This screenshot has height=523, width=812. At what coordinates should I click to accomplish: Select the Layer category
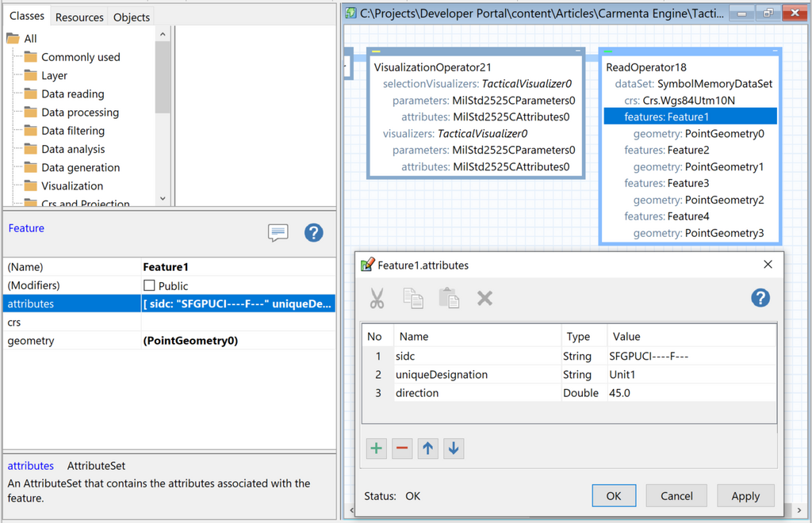[x=54, y=75]
